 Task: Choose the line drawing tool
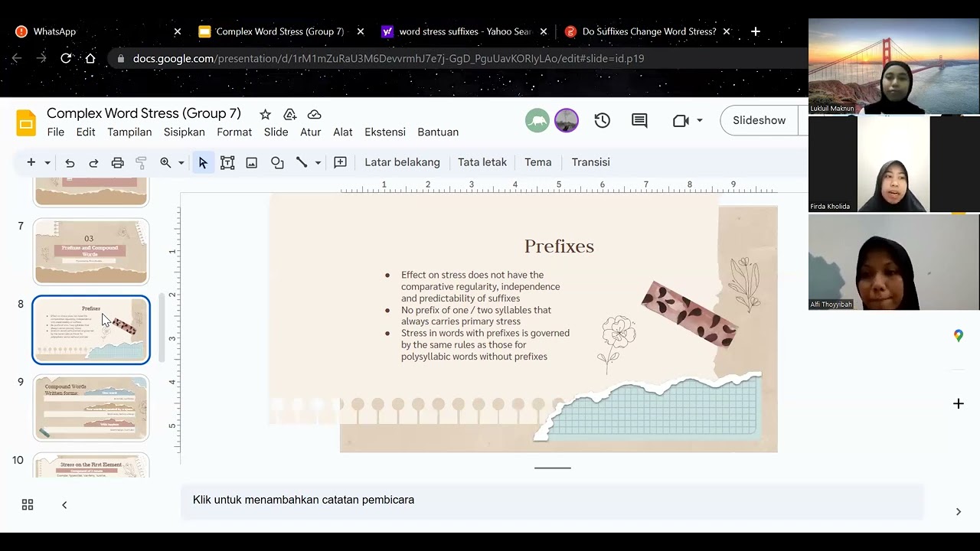302,162
